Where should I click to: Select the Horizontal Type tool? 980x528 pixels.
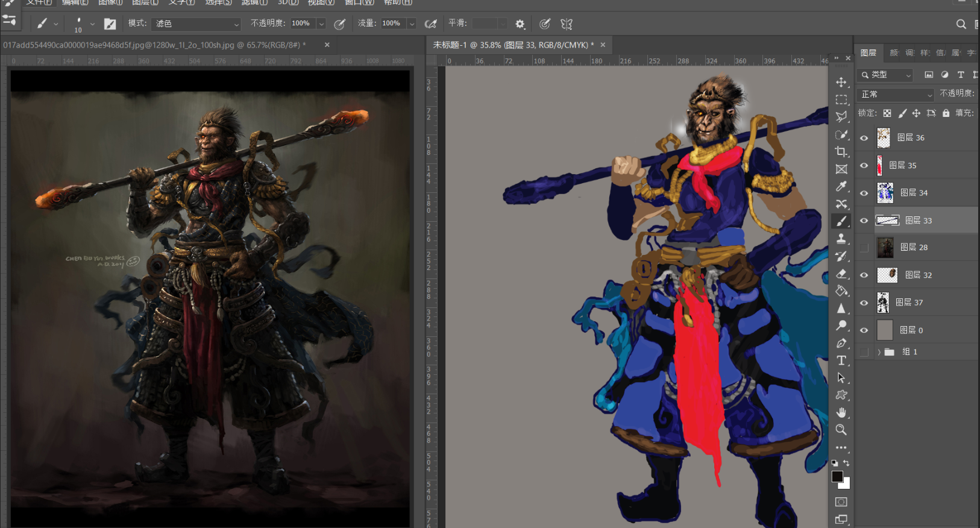[x=841, y=360]
